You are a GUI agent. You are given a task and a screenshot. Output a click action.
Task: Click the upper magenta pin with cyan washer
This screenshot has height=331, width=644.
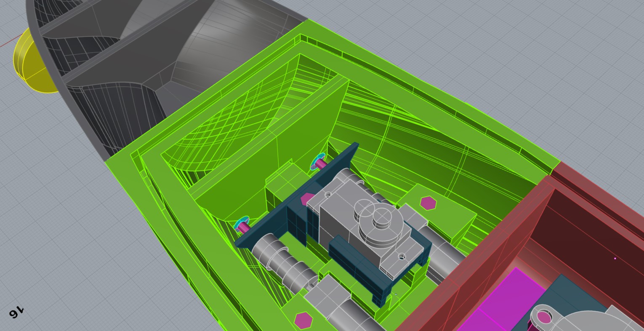tap(319, 163)
